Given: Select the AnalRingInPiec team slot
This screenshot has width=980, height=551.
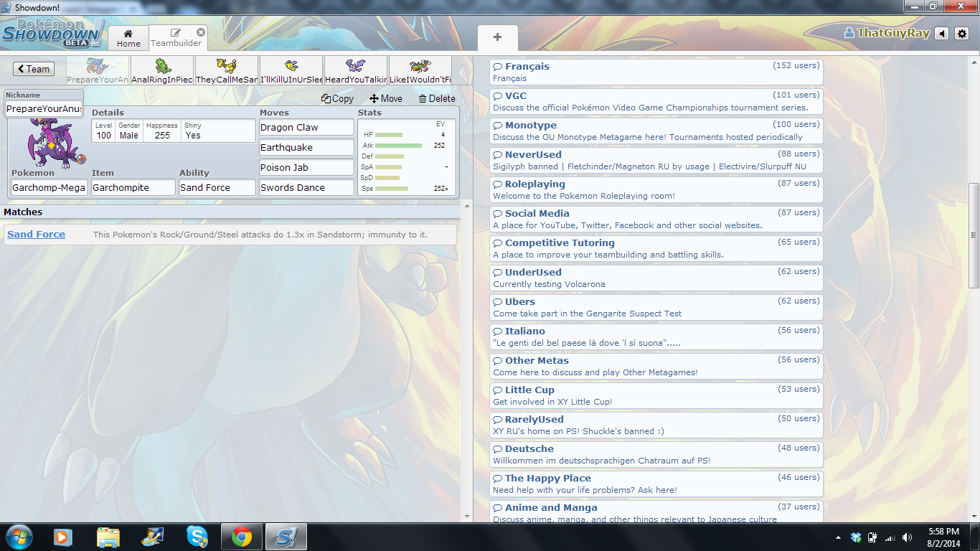Looking at the screenshot, I should coord(162,71).
